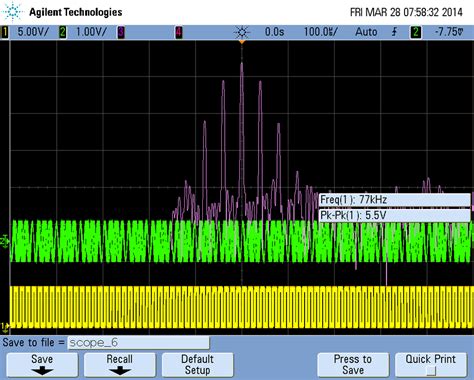The image size is (474, 380).
Task: Select channel 3 purple indicator
Action: click(x=121, y=32)
